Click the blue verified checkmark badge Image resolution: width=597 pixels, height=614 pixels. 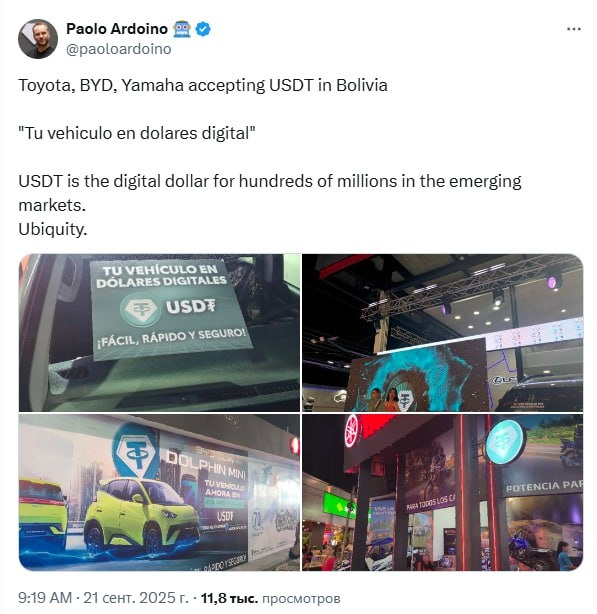coord(203,29)
